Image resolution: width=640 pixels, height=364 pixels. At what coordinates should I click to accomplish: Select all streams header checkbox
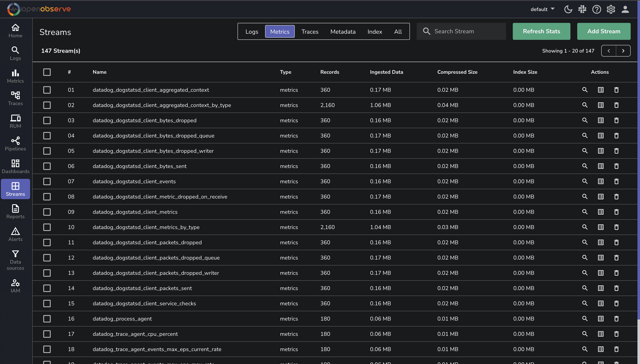47,72
